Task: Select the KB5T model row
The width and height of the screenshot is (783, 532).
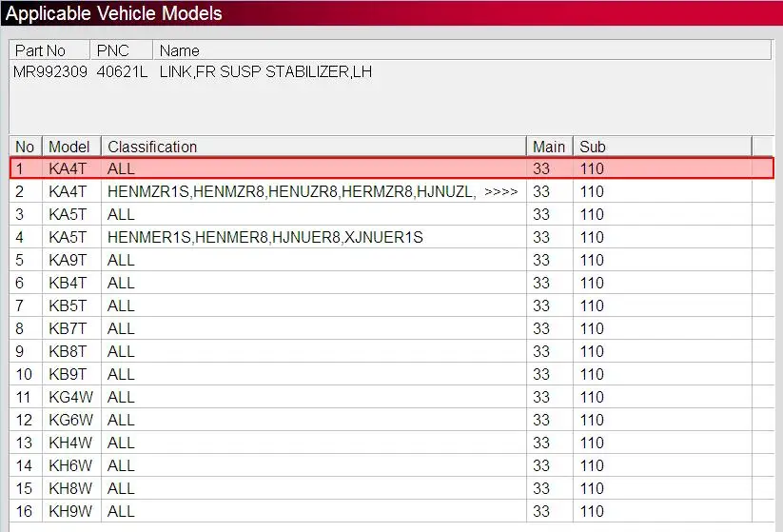Action: pyautogui.click(x=392, y=305)
